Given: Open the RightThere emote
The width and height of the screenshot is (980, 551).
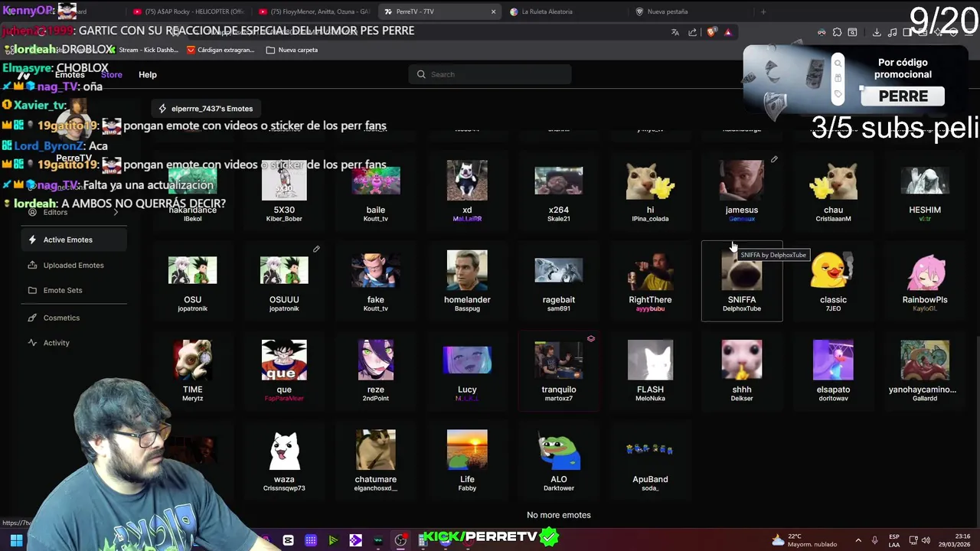Looking at the screenshot, I should (x=650, y=282).
